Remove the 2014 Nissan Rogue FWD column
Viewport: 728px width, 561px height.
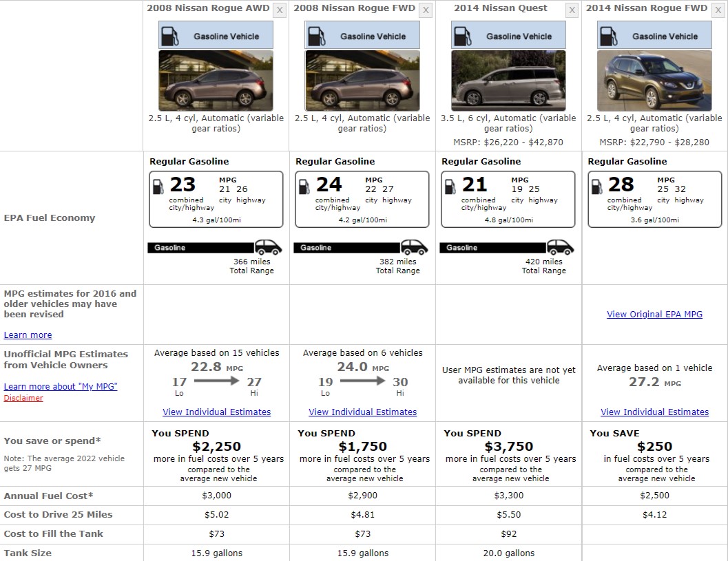point(718,10)
